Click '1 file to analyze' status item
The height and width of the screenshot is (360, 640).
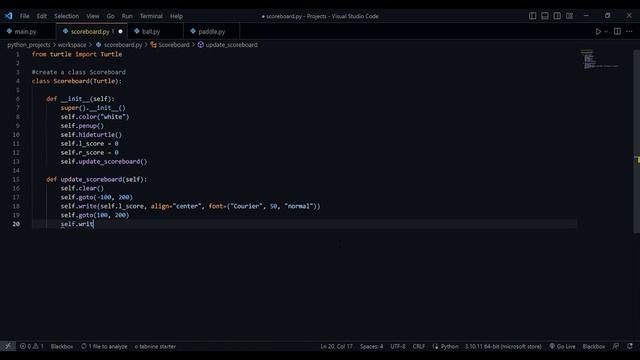(x=104, y=346)
